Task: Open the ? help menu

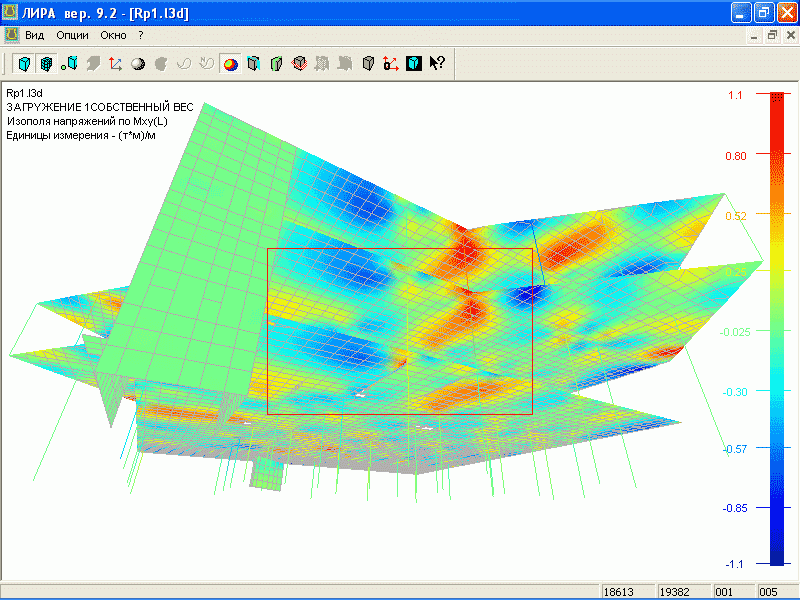Action: 141,35
